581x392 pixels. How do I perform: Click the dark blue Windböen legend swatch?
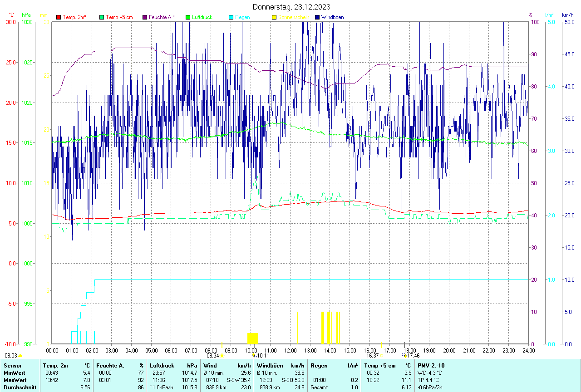pos(317,17)
